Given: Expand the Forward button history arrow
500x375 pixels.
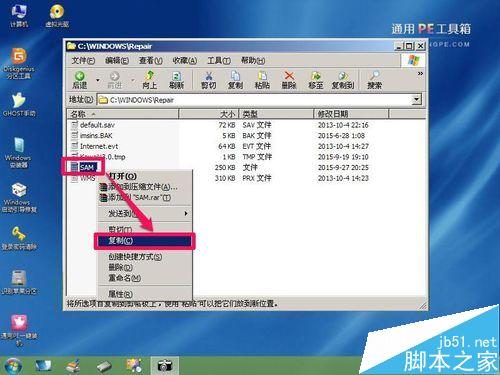Looking at the screenshot, I should [x=132, y=80].
